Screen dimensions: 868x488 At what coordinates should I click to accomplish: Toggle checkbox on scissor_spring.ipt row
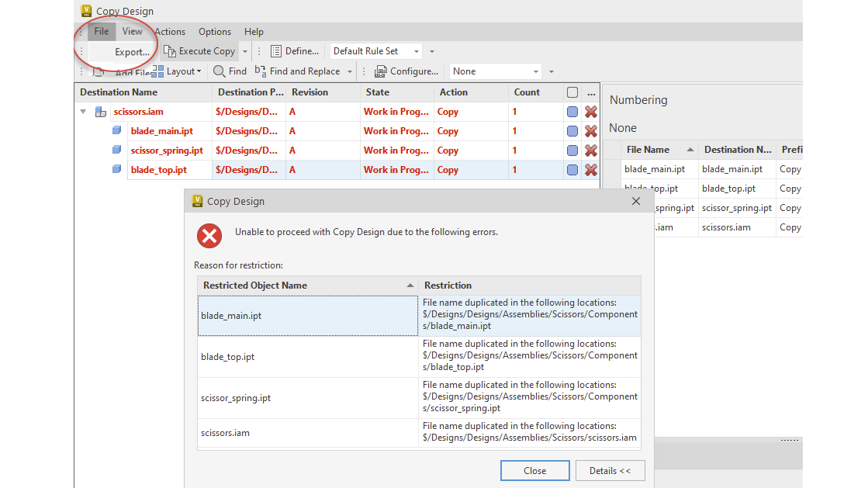click(x=572, y=151)
